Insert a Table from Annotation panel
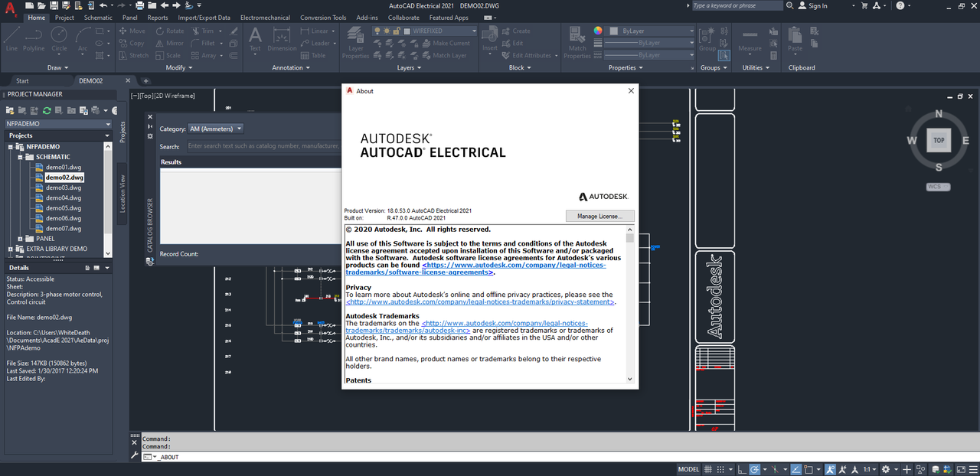 [x=312, y=55]
